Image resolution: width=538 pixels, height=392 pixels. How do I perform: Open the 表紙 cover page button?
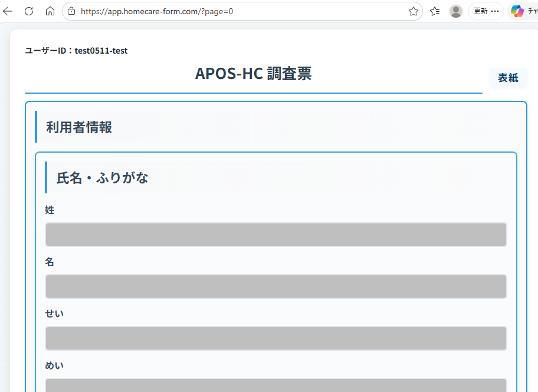508,78
